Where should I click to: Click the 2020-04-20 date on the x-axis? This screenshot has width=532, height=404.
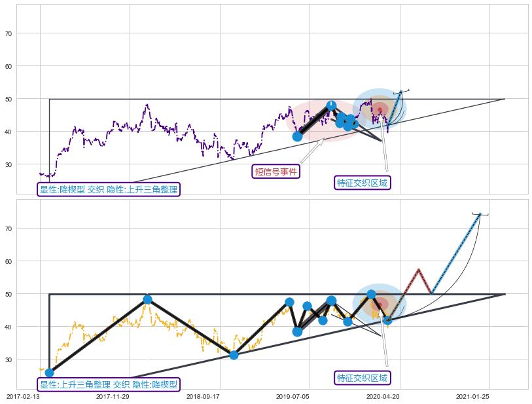tap(383, 396)
